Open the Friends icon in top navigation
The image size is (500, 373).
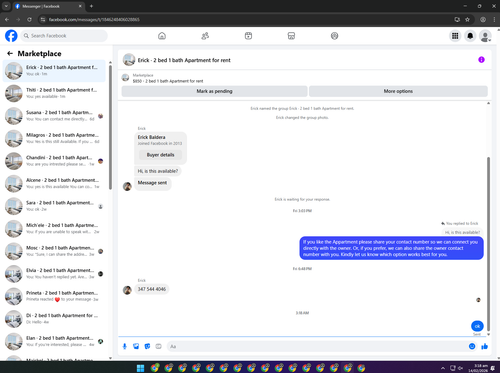coord(205,36)
